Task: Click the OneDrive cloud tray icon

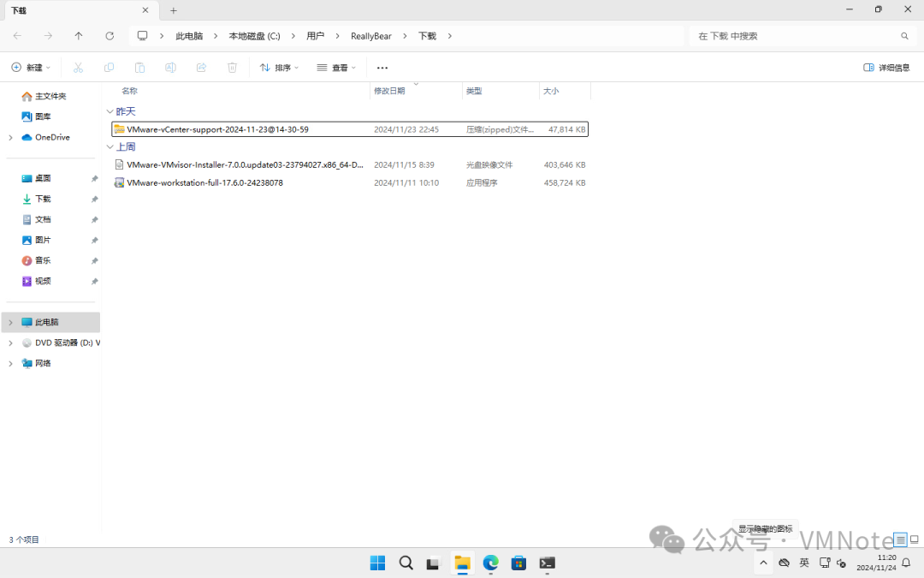Action: click(x=785, y=563)
